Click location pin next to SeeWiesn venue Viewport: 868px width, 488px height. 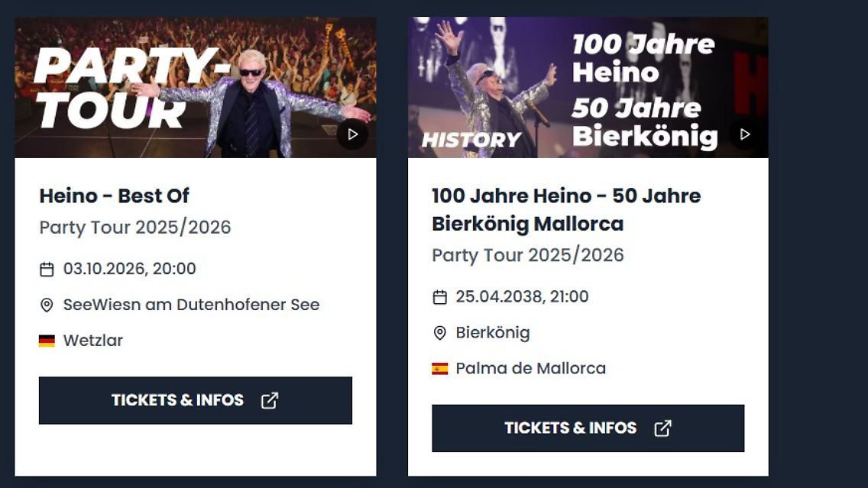click(x=47, y=305)
